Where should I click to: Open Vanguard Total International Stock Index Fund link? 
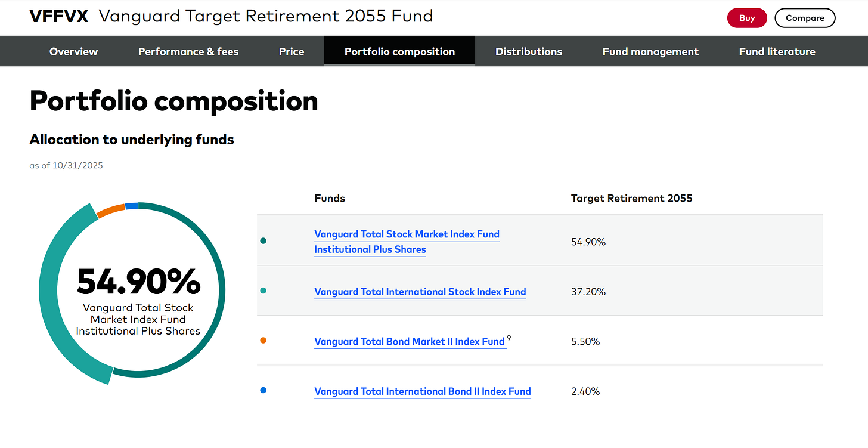click(x=420, y=292)
